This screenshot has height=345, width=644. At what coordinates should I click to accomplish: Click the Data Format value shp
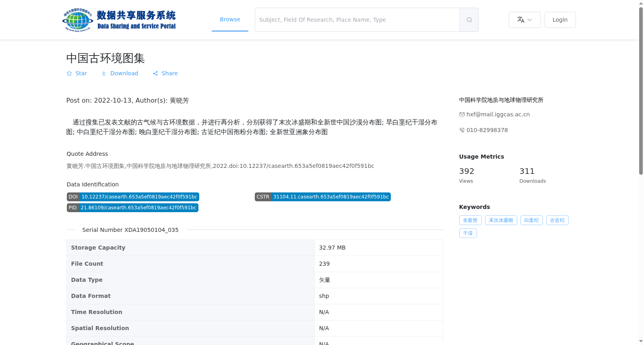click(x=324, y=296)
